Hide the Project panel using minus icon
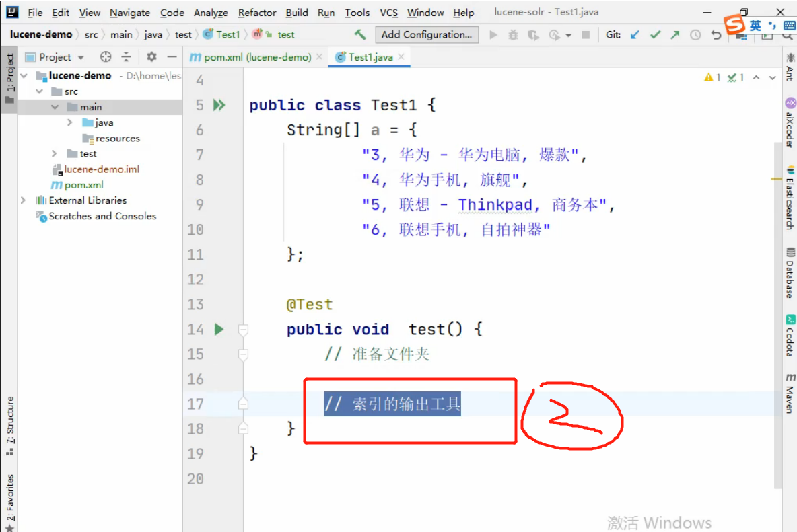This screenshot has width=797, height=532. pyautogui.click(x=172, y=57)
